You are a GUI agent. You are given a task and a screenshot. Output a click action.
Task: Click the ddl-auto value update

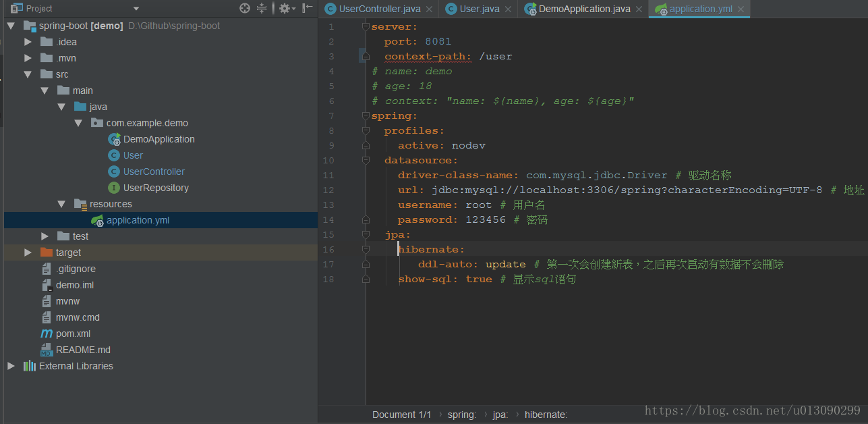[505, 264]
